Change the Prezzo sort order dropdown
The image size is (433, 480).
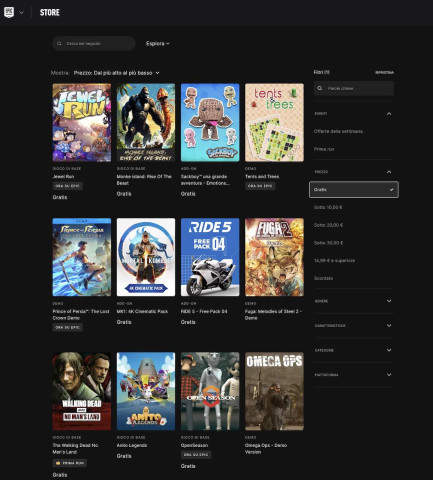tap(117, 73)
